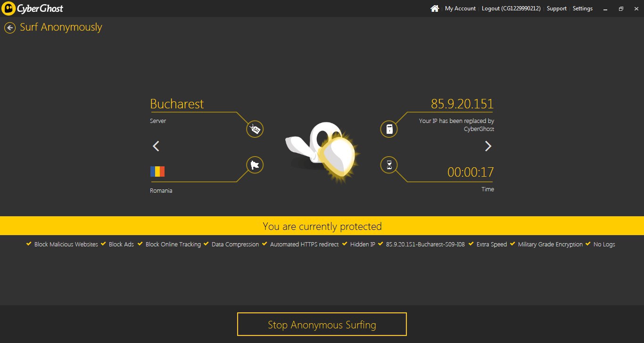Screen dimensions: 644x343
Task: Click the country flag circle icon
Action: 255,165
